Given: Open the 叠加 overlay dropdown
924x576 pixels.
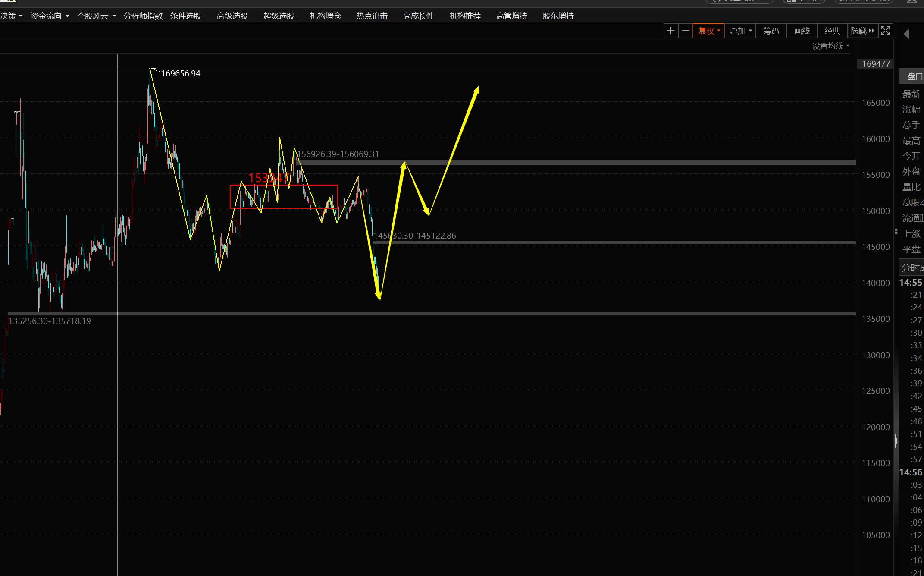Looking at the screenshot, I should (x=740, y=31).
